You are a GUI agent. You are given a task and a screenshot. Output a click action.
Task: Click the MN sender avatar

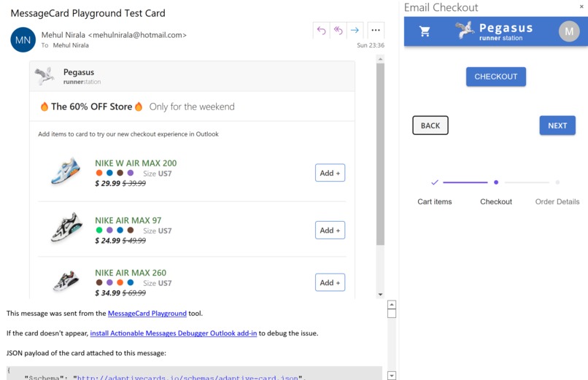[x=23, y=39]
